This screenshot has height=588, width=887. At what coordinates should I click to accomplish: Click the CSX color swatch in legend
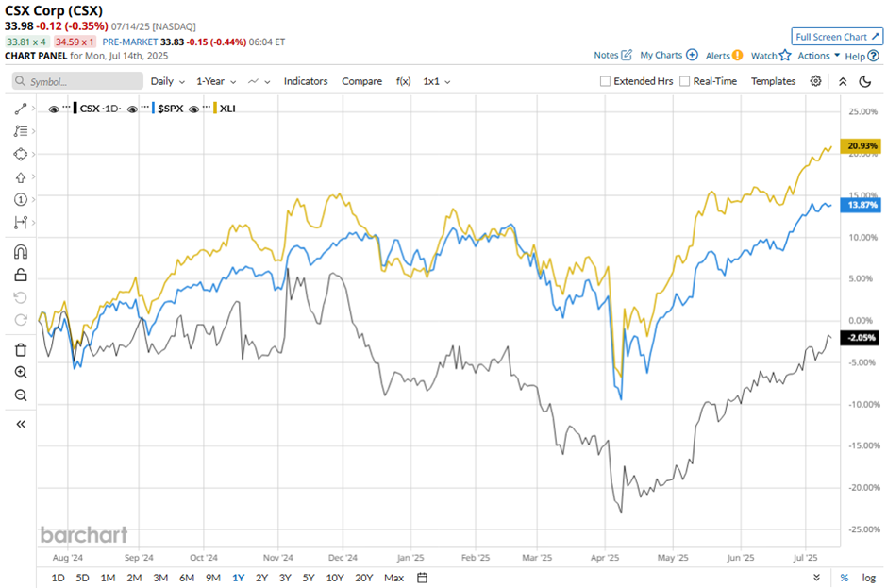pos(75,109)
